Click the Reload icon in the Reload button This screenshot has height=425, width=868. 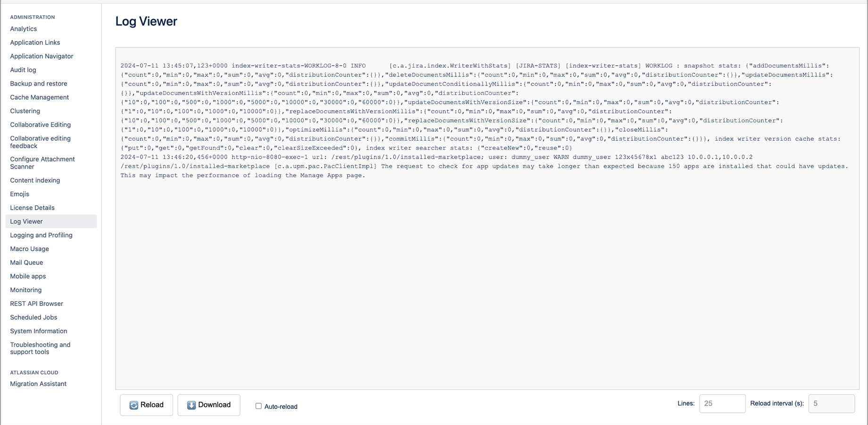[134, 405]
